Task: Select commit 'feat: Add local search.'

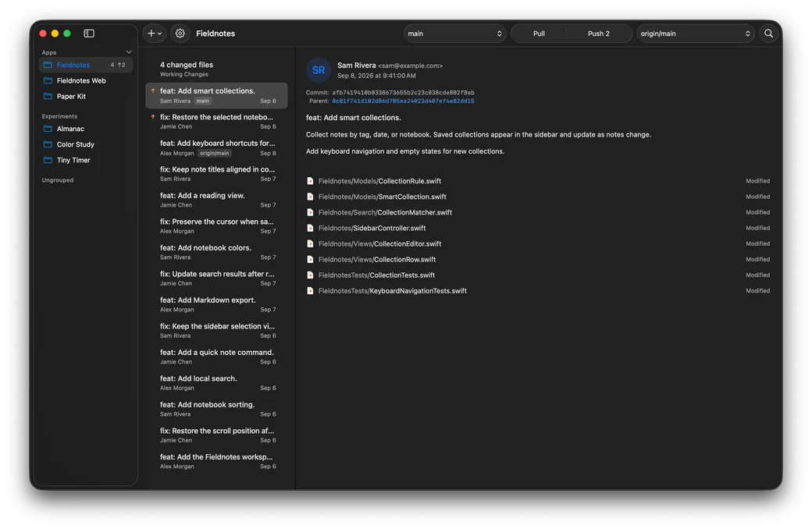Action: 216,383
